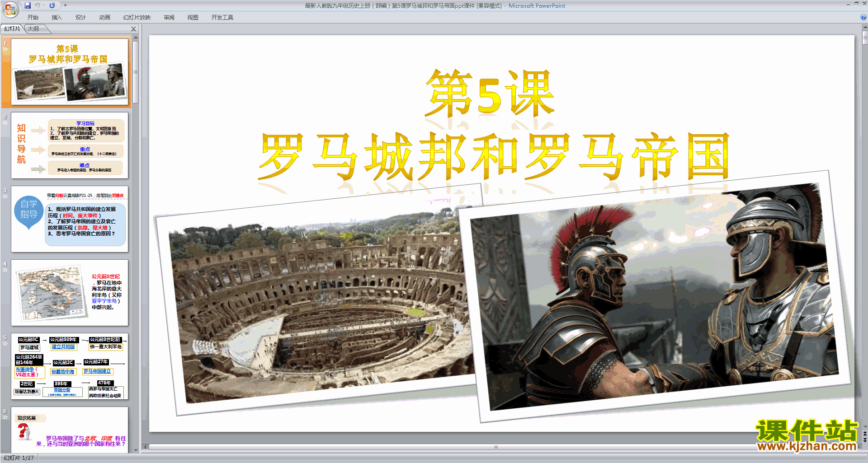
Task: Expand Customize Quick Access Toolbar dropdown
Action: 65,5
